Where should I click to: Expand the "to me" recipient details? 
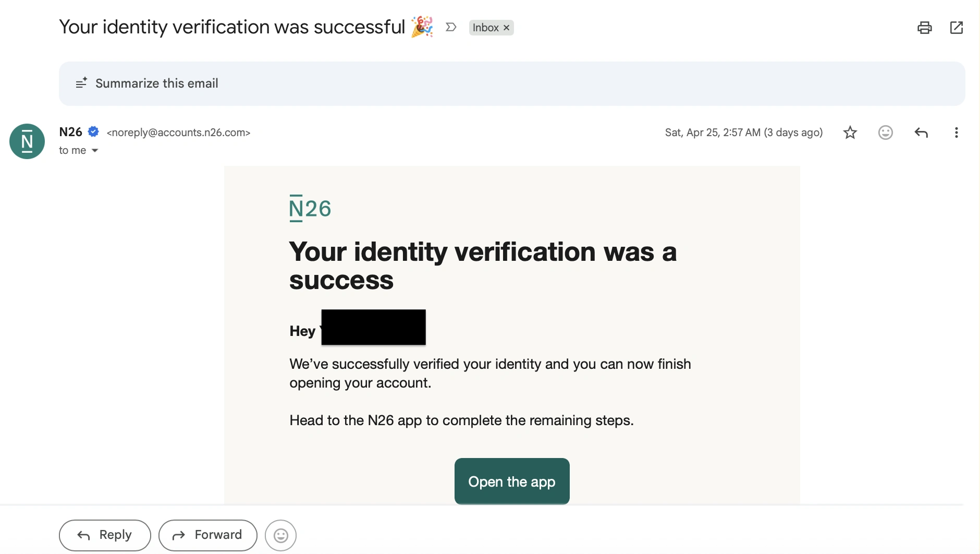(95, 151)
